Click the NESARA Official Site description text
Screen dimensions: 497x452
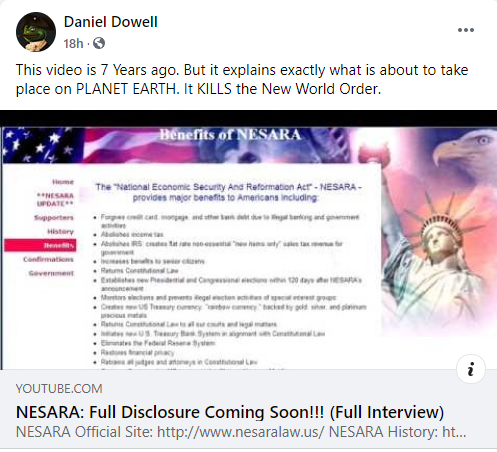(x=241, y=432)
